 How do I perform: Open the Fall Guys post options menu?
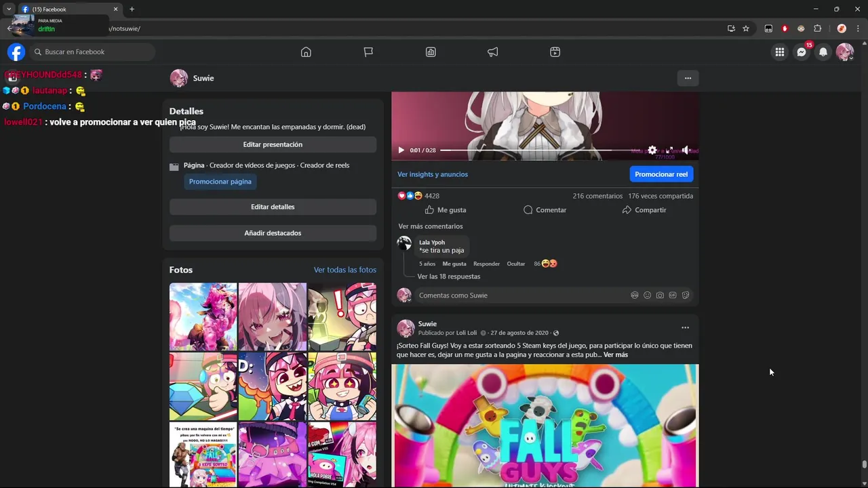point(685,328)
